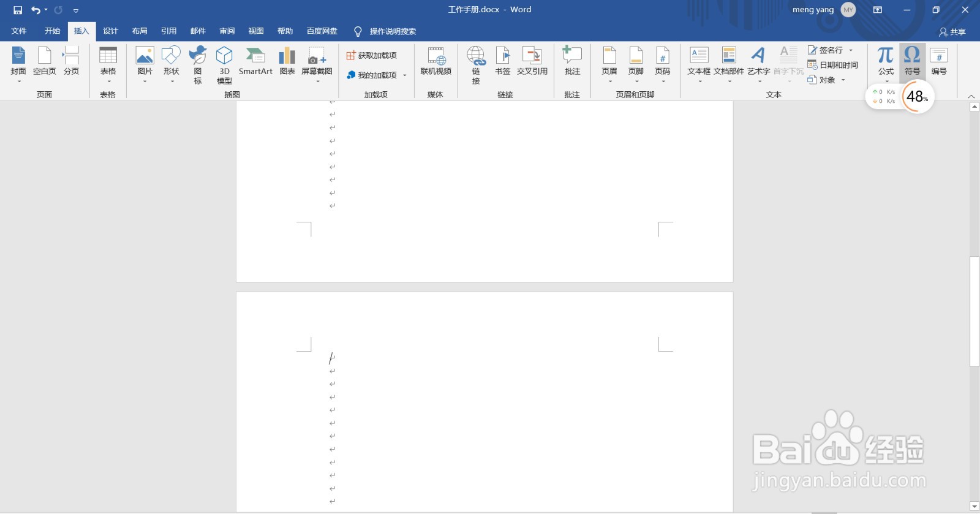Expand the 我的加载项 dropdown arrow
The height and width of the screenshot is (514, 980).
[x=405, y=75]
